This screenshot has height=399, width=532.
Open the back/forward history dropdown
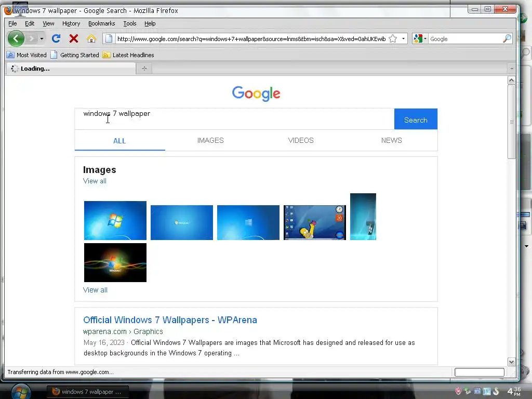pyautogui.click(x=42, y=38)
